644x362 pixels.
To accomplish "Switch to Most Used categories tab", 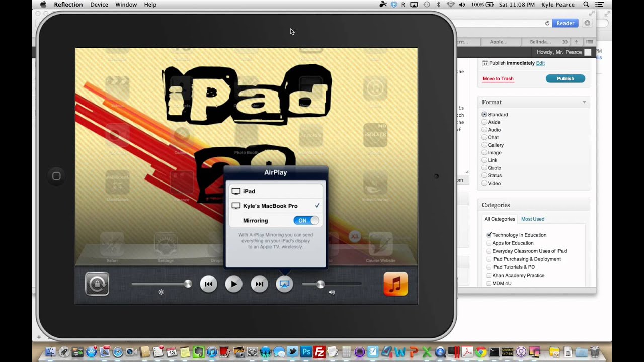I will pyautogui.click(x=533, y=219).
